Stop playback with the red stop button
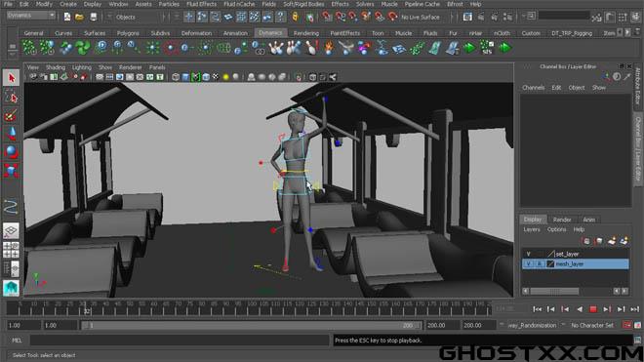The image size is (644, 362). click(593, 309)
